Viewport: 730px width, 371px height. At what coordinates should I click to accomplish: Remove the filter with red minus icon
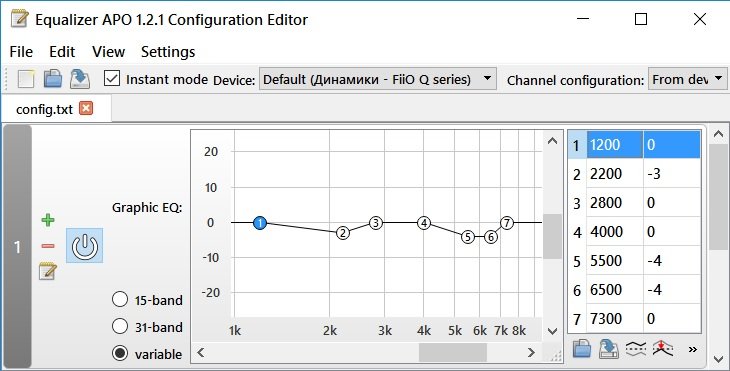48,246
